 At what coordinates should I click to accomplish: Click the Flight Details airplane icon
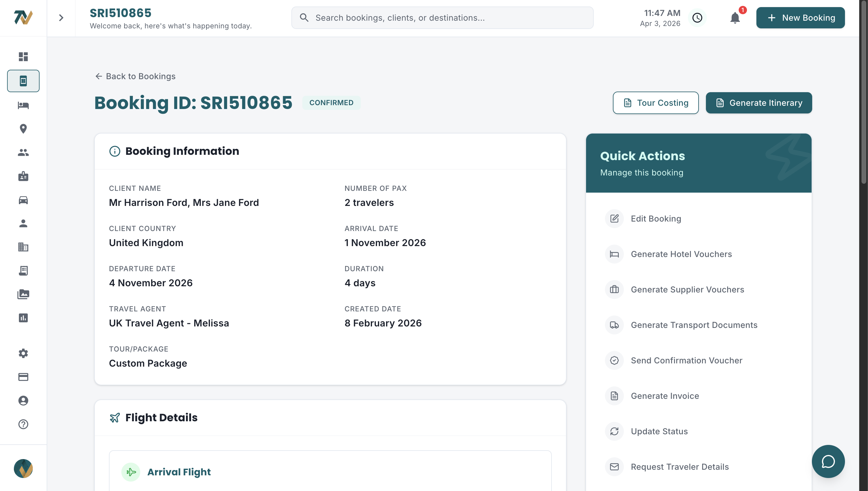pos(115,417)
